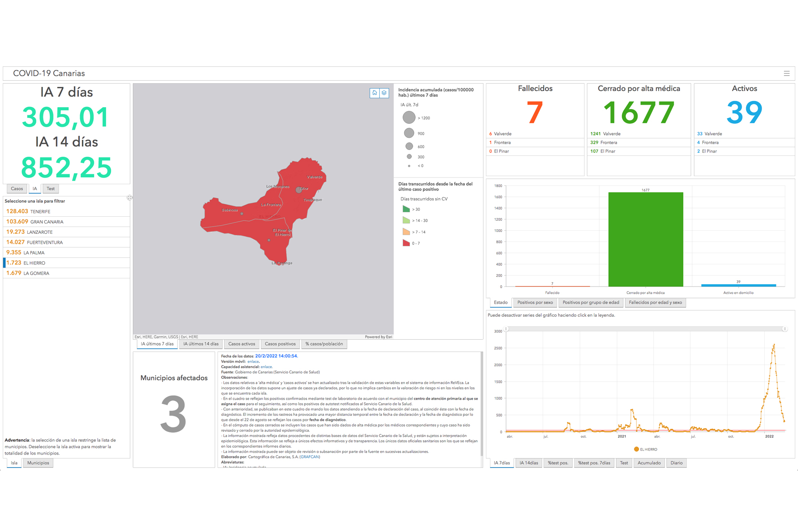Click the map home extent button
Image resolution: width=798 pixels, height=532 pixels.
[374, 93]
